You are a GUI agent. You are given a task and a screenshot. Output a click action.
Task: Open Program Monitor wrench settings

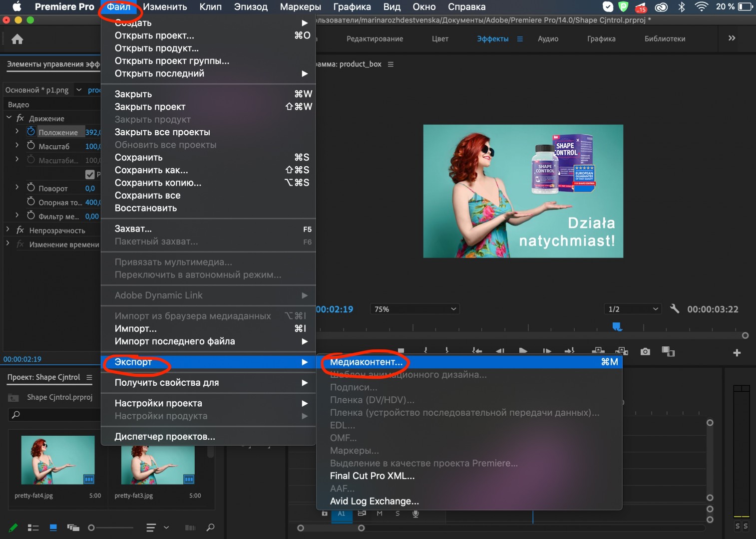tap(675, 308)
